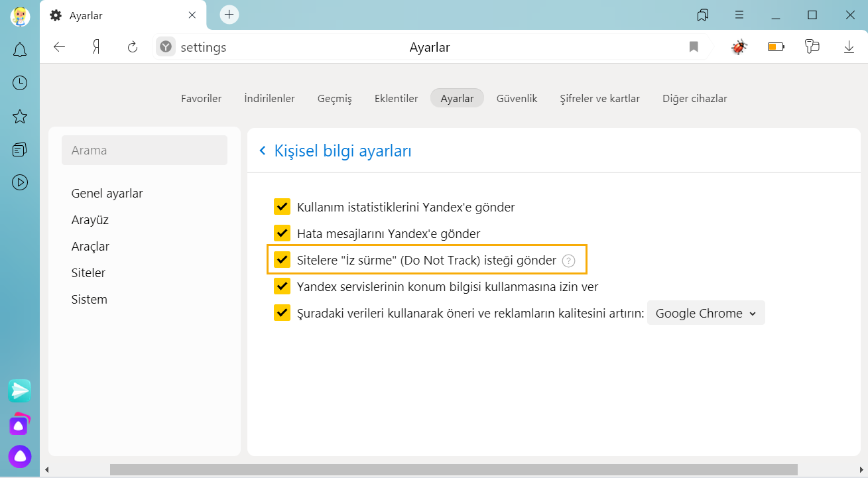Viewport: 868px width, 478px height.
Task: Click the scrollbar left arrow
Action: coord(46,470)
